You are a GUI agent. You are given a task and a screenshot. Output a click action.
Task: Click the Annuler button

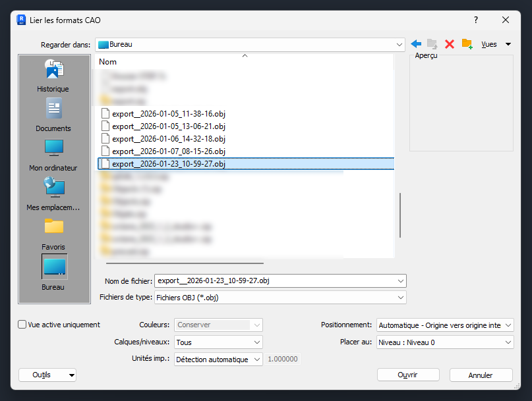click(481, 375)
